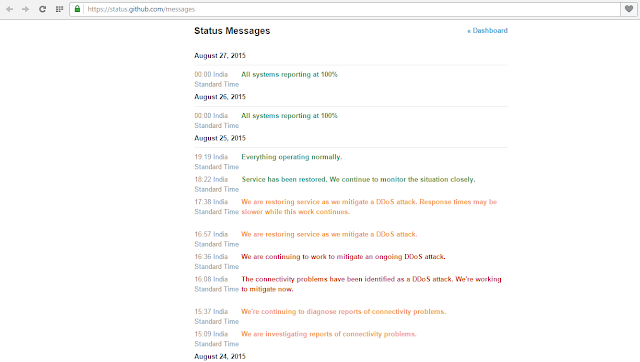Screen dimensions: 640x362
Task: Select the 19:19 India Standard Time timestamp
Action: coord(216,162)
